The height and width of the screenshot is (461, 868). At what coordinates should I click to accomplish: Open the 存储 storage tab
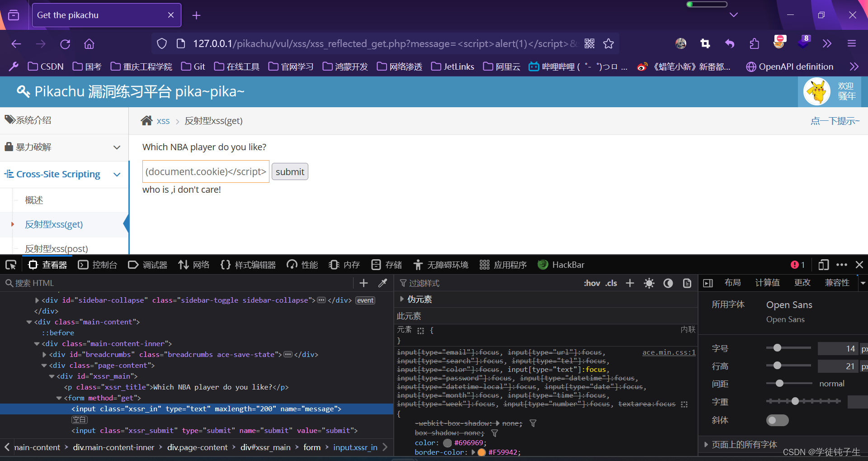pos(387,265)
